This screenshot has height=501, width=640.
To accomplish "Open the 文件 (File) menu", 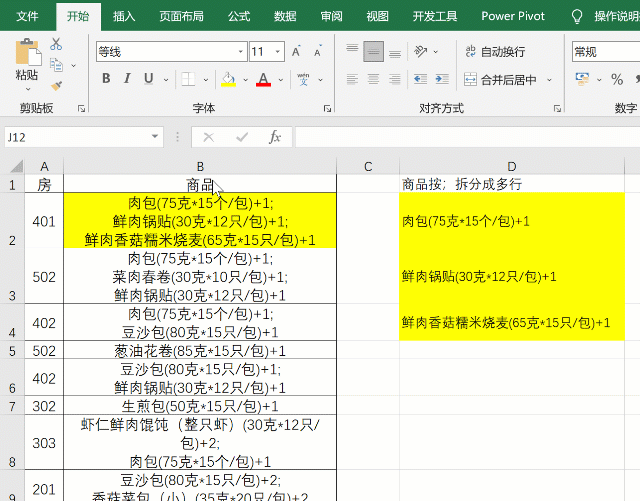I will point(28,16).
